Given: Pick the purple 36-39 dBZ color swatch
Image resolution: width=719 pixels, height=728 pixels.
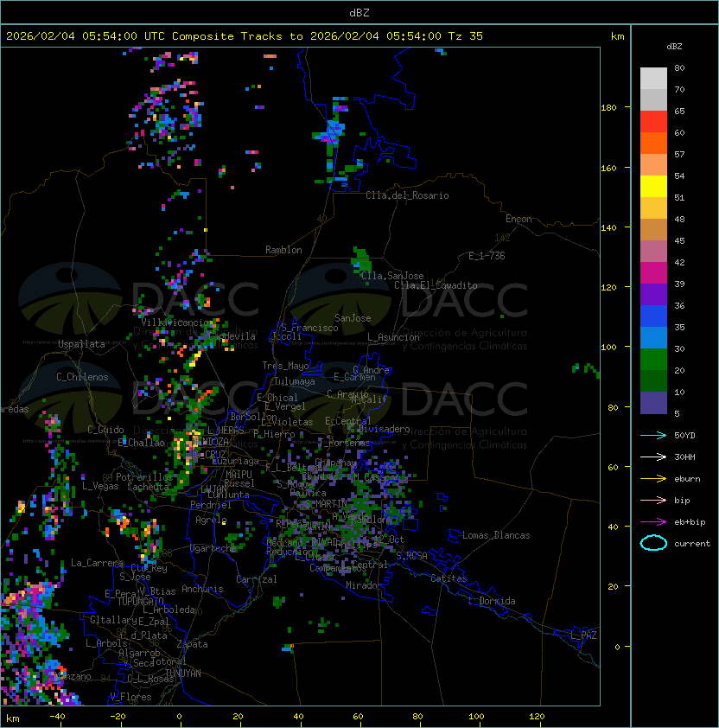Looking at the screenshot, I should click(653, 294).
